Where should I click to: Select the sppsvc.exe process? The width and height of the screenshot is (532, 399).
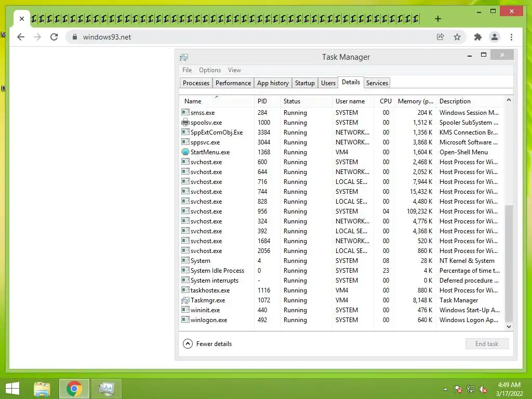tap(342, 142)
